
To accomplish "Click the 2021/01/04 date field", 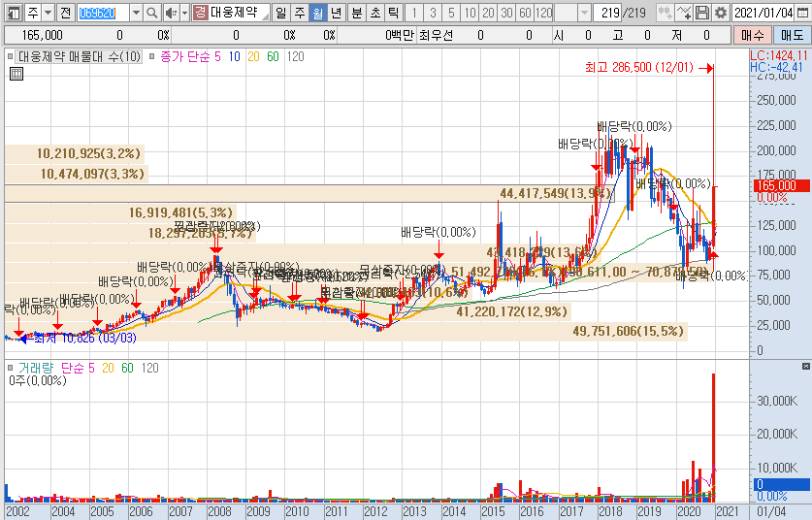I will [763, 13].
